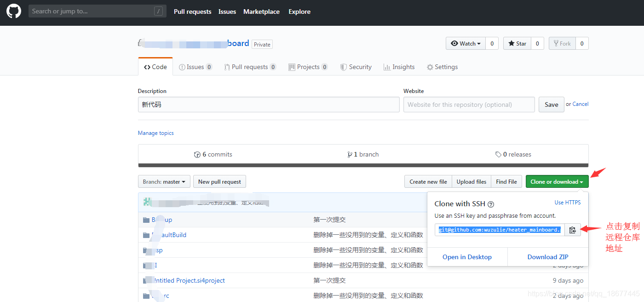This screenshot has width=644, height=302.
Task: Click the GitHub Octocat logo
Action: (x=14, y=11)
